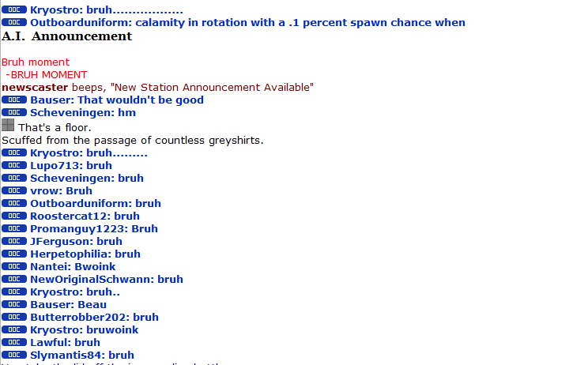Click the OOC tag beside Lupo713's message

(14, 166)
